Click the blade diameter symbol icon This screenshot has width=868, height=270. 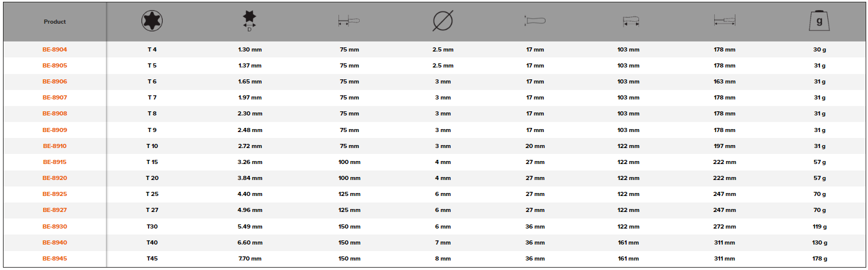pyautogui.click(x=443, y=22)
